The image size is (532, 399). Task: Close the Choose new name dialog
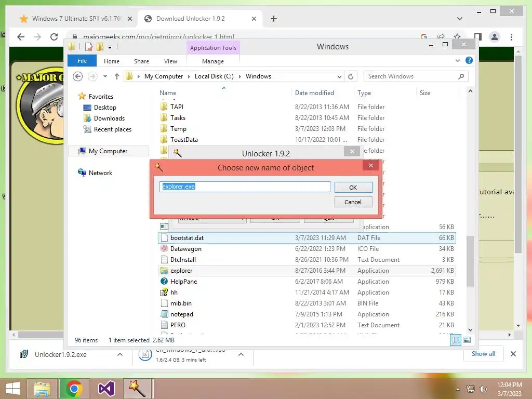pyautogui.click(x=370, y=166)
